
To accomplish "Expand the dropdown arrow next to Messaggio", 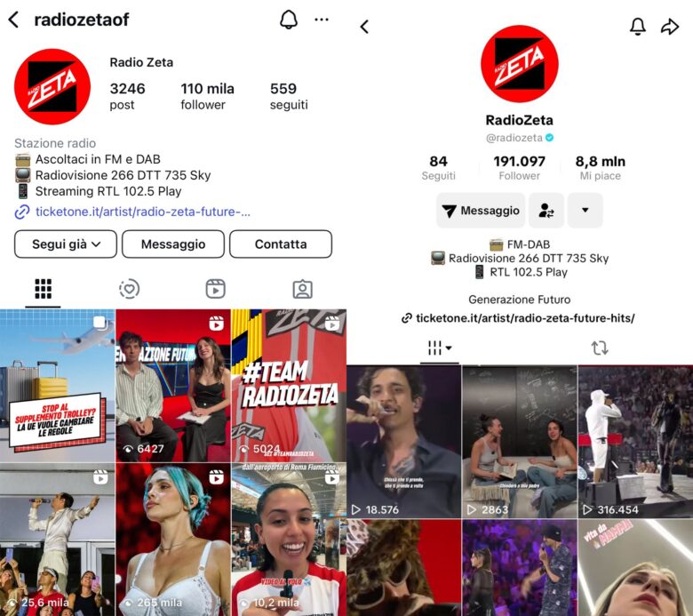I will click(x=585, y=211).
